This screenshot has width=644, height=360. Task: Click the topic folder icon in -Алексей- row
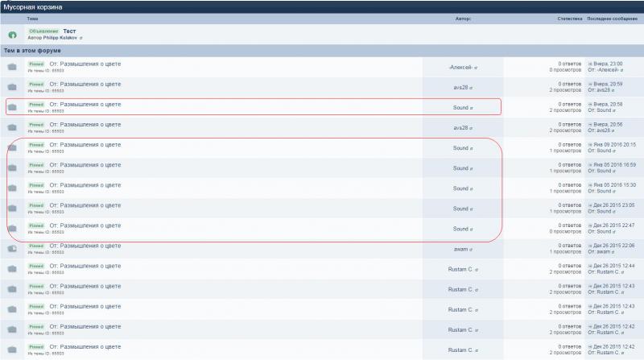tap(12, 67)
